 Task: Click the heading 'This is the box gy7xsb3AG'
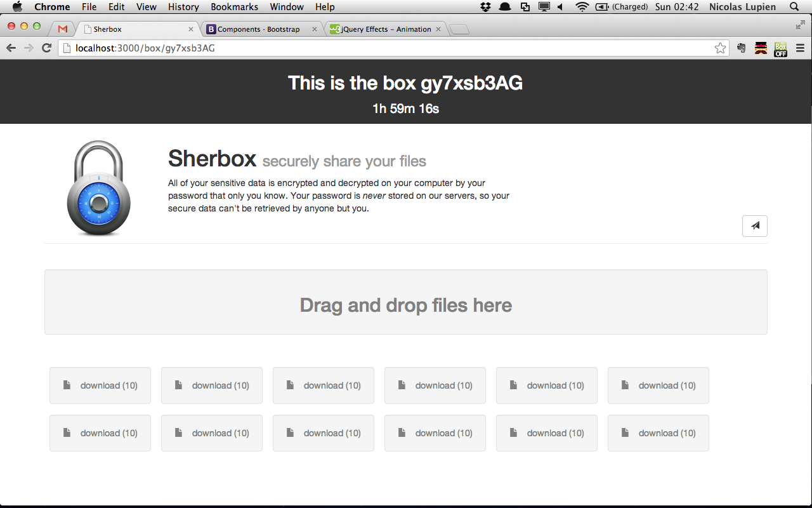tap(405, 83)
